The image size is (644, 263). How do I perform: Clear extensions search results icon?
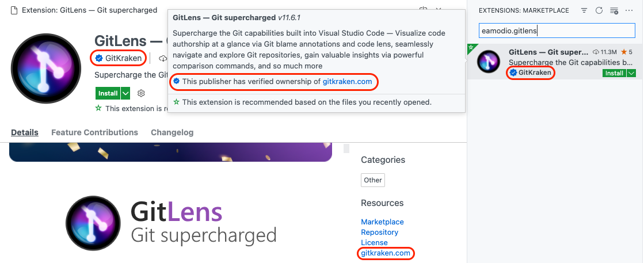[614, 10]
